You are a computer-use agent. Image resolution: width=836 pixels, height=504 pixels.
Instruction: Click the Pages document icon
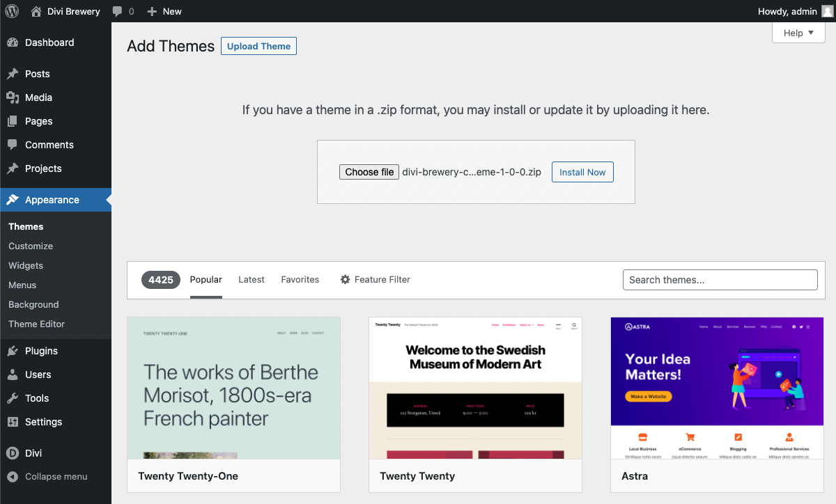click(13, 121)
